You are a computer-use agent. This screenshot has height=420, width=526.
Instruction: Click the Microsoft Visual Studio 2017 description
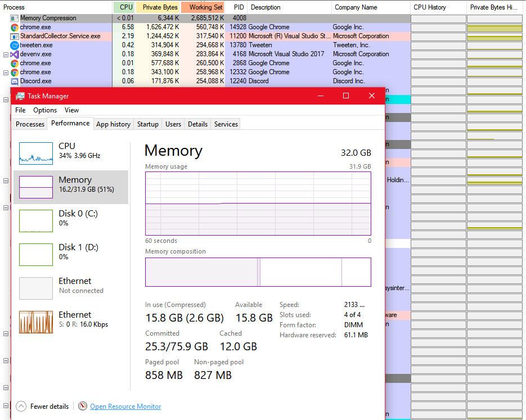(286, 55)
